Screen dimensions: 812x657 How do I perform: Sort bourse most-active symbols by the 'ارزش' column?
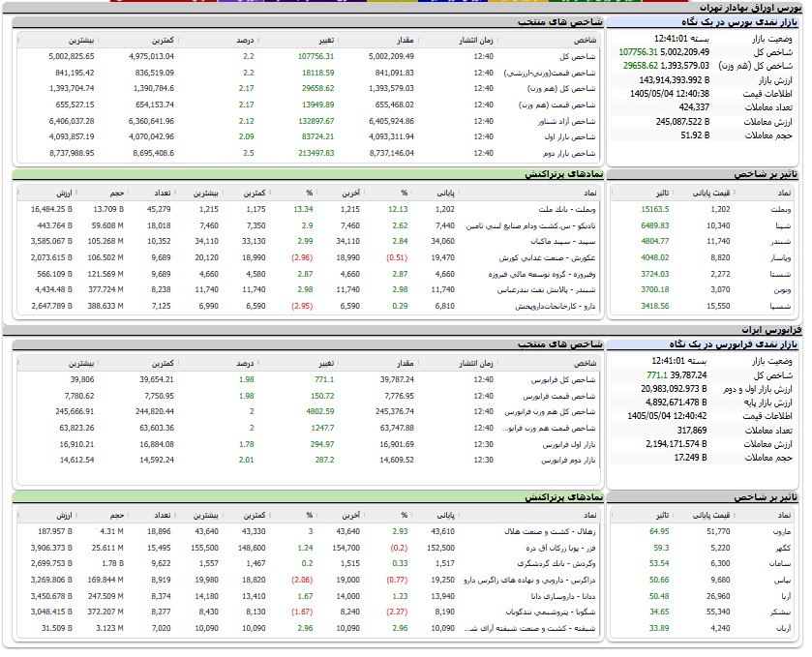pos(65,194)
